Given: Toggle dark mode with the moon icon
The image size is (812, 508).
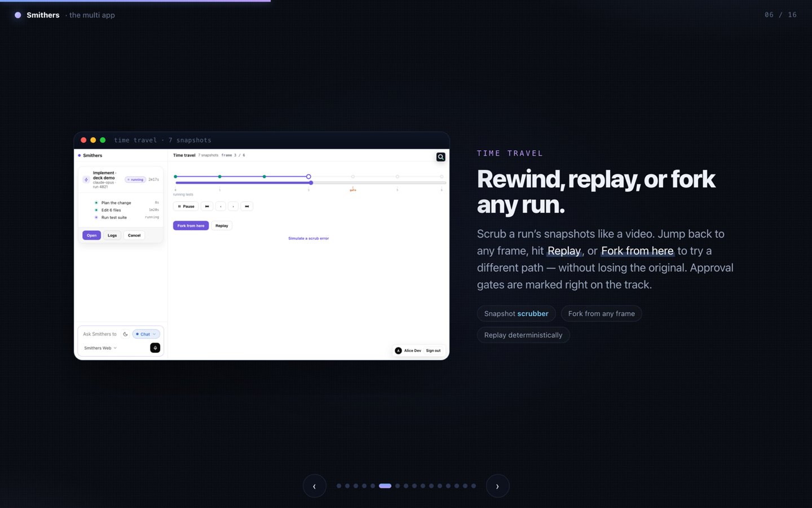Looking at the screenshot, I should 125,334.
